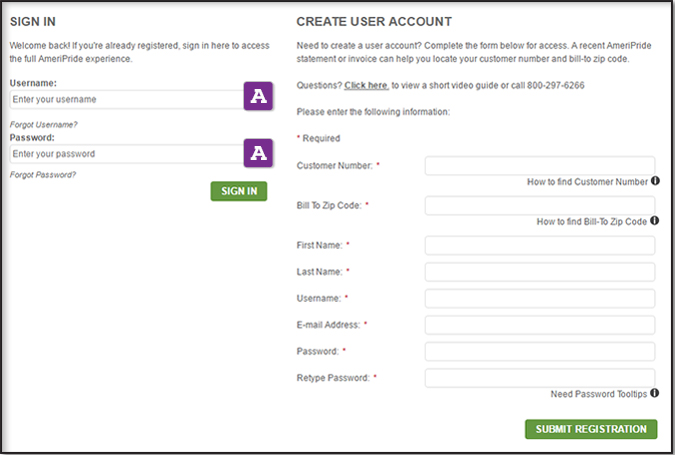The height and width of the screenshot is (455, 675).
Task: Open the Forgot Username link
Action: [44, 124]
